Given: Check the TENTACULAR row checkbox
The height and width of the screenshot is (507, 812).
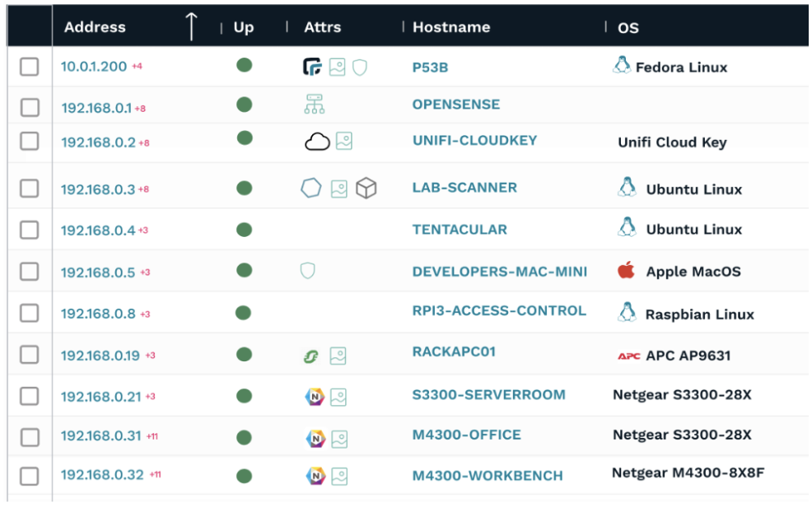Looking at the screenshot, I should coord(29,230).
